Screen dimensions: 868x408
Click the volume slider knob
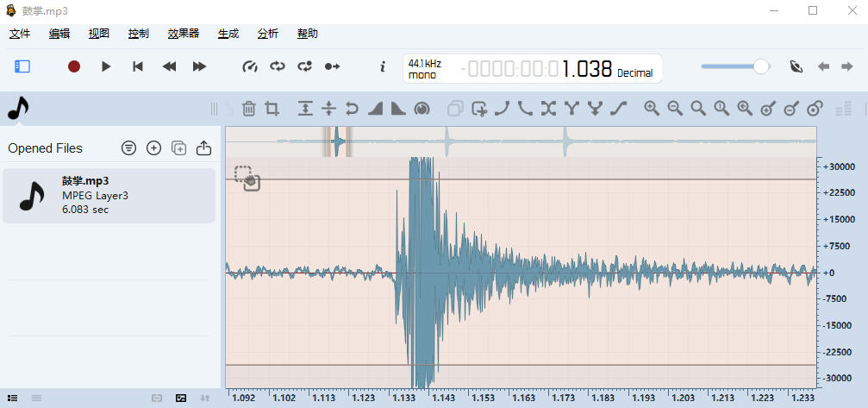point(761,66)
